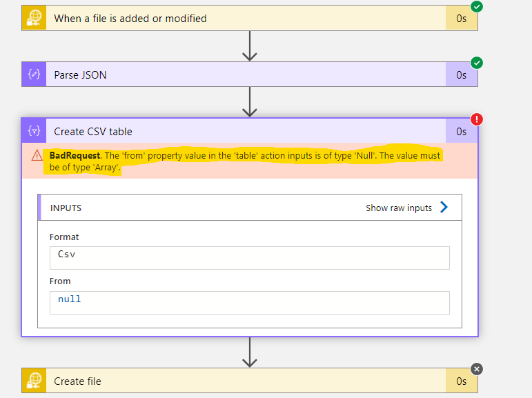532x398 pixels.
Task: Click the highlighted BadRequest error message
Action: [x=244, y=161]
